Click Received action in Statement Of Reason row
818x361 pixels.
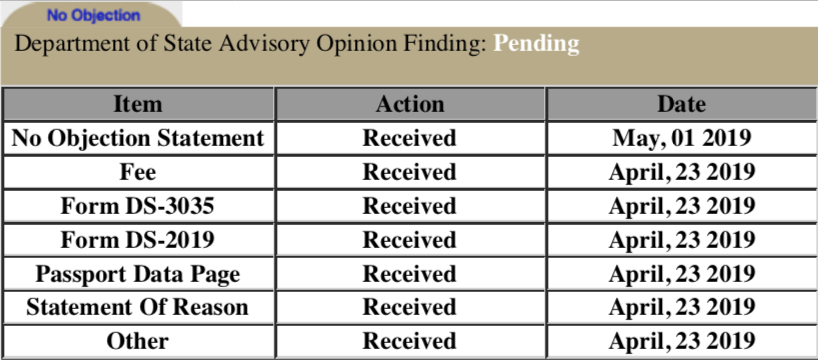[410, 307]
